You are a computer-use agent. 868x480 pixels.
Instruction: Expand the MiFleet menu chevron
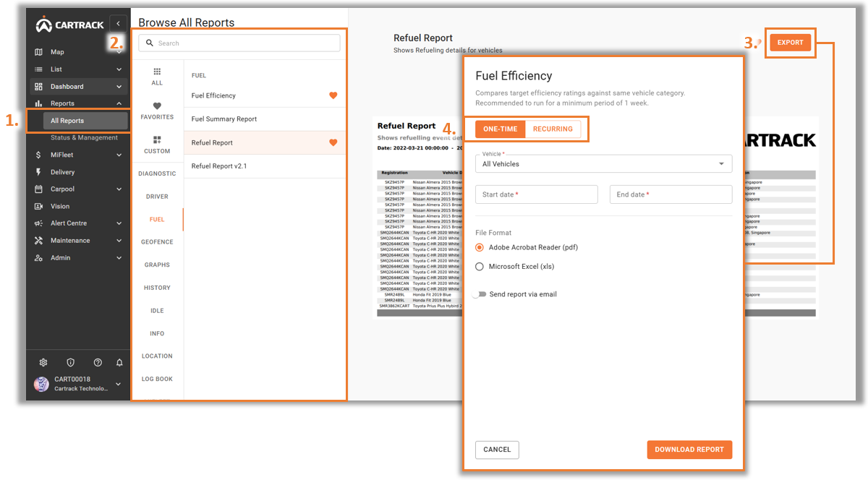point(119,155)
